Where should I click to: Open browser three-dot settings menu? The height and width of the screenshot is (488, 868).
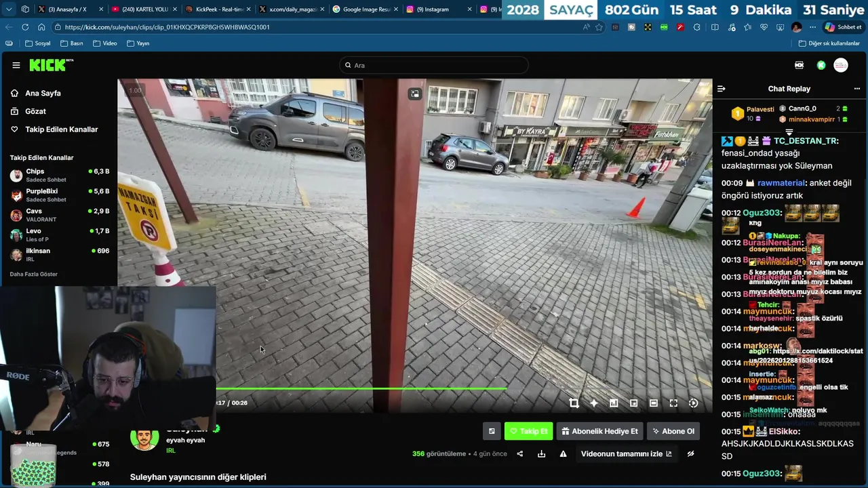[x=812, y=27]
